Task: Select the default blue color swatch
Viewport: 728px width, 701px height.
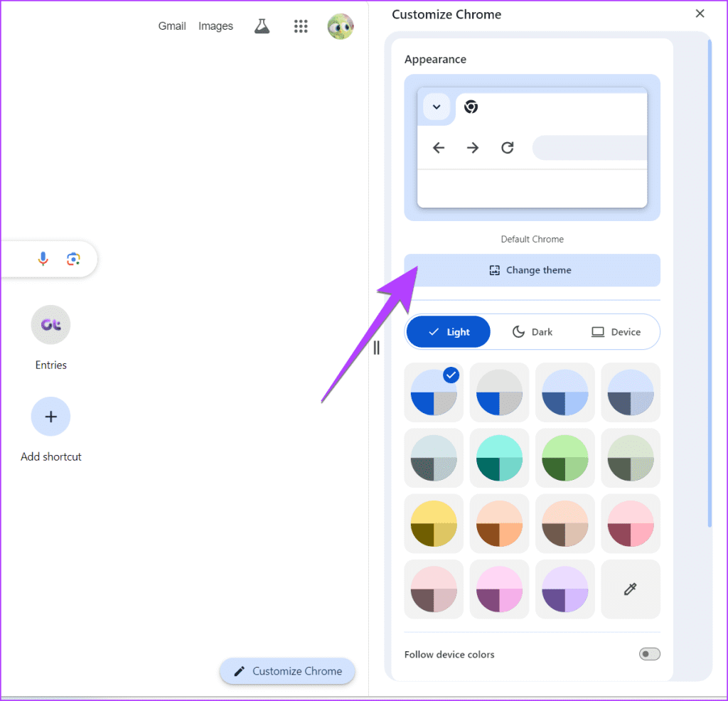Action: 434,392
